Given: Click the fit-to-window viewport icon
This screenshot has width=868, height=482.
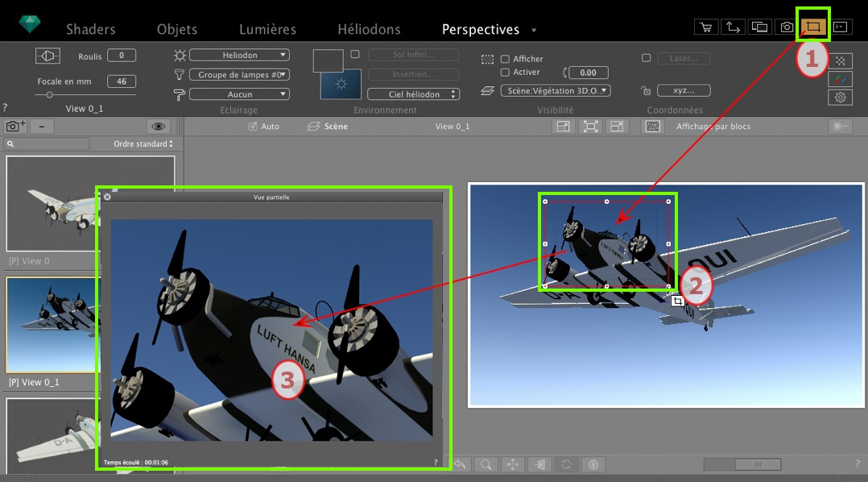Looking at the screenshot, I should 590,127.
